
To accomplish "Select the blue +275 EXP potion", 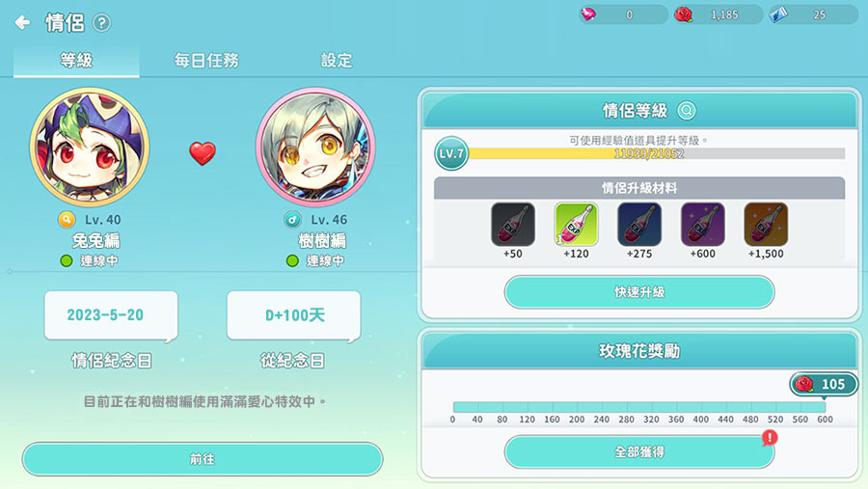I will pyautogui.click(x=639, y=225).
